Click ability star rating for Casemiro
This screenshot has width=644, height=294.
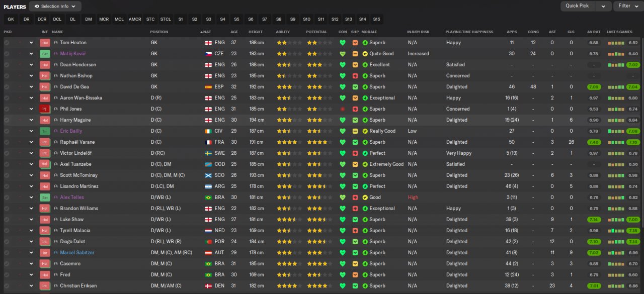pyautogui.click(x=289, y=264)
